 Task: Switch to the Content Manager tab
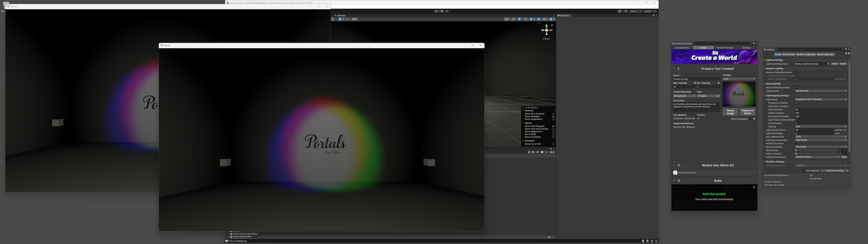[725, 48]
